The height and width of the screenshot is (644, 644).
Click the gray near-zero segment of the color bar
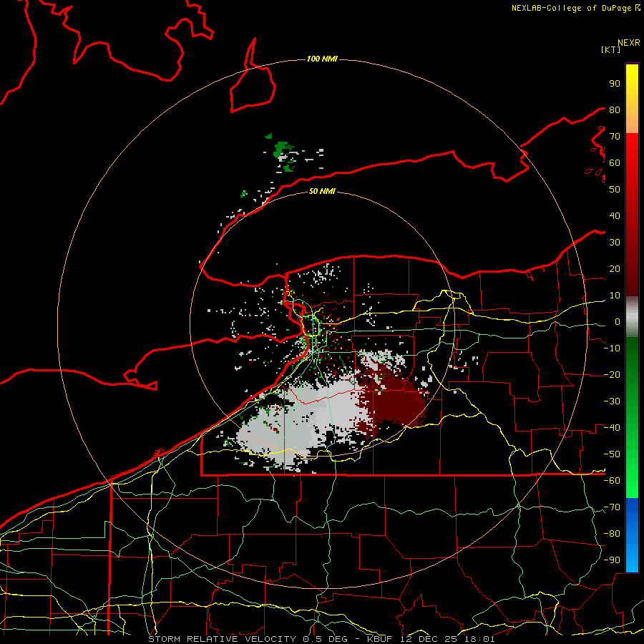(632, 317)
